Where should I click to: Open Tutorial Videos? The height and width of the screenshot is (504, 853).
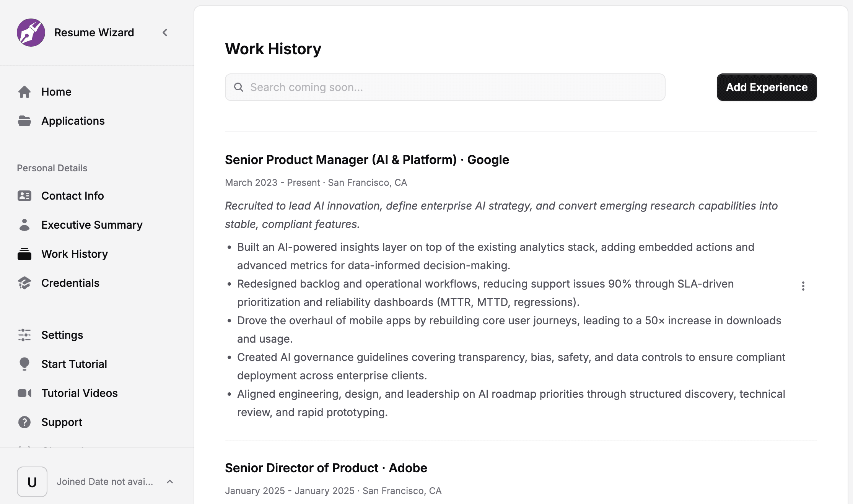coord(80,393)
